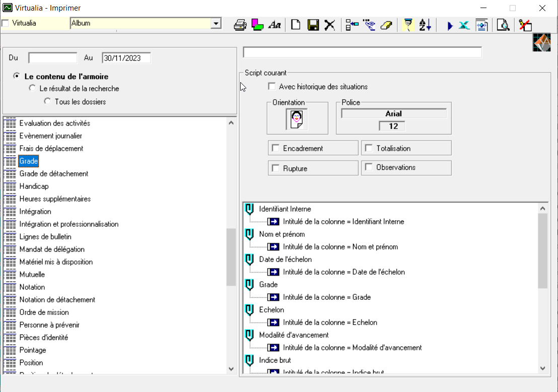This screenshot has height=392, width=558.
Task: Expand the 'Nom et prénom' script node
Action: coord(249,234)
